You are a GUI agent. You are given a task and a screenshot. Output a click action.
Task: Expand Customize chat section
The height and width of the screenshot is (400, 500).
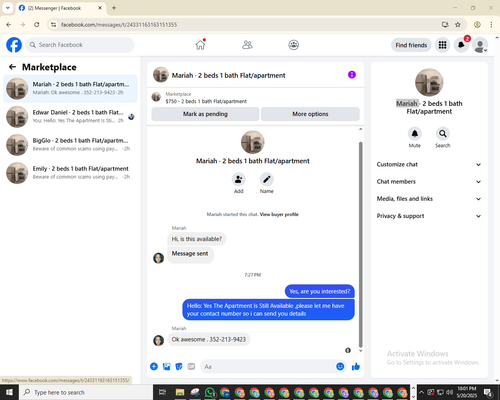[429, 164]
